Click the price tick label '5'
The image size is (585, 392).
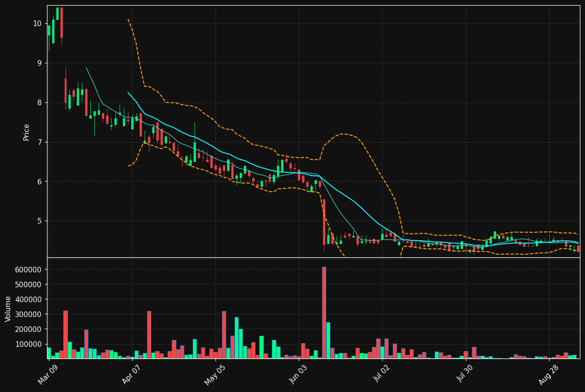pyautogui.click(x=40, y=221)
